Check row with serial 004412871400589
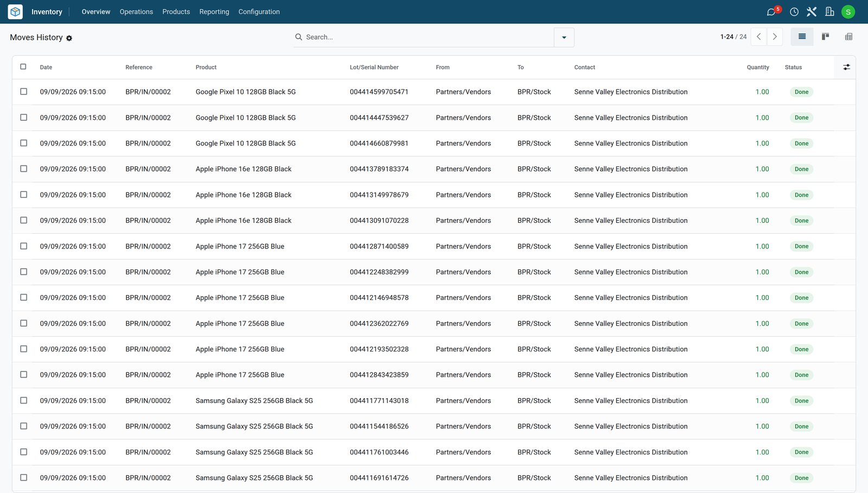The height and width of the screenshot is (493, 868). tap(23, 246)
